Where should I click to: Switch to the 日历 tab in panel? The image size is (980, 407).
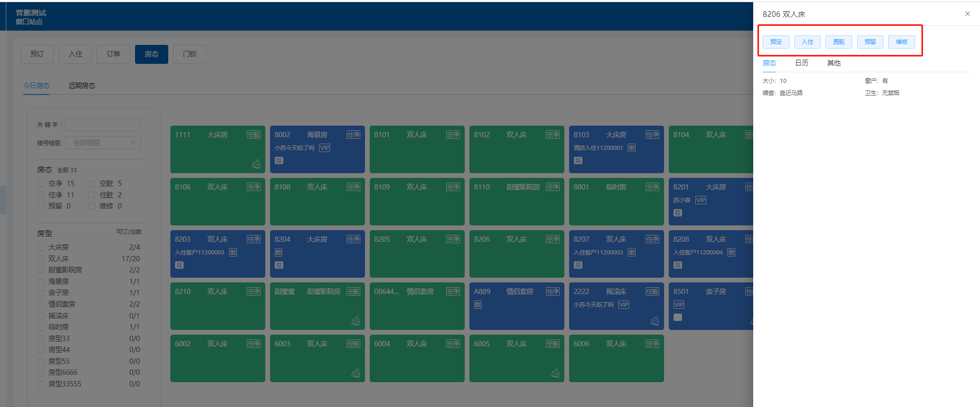click(801, 63)
